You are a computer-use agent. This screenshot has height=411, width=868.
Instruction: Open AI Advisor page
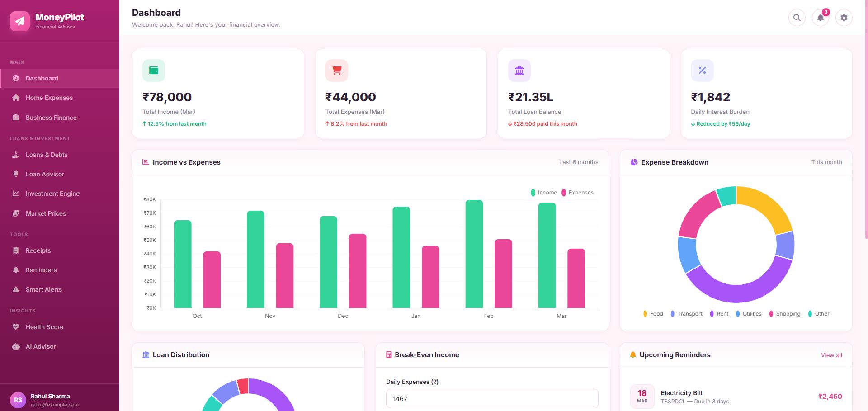coord(60,346)
